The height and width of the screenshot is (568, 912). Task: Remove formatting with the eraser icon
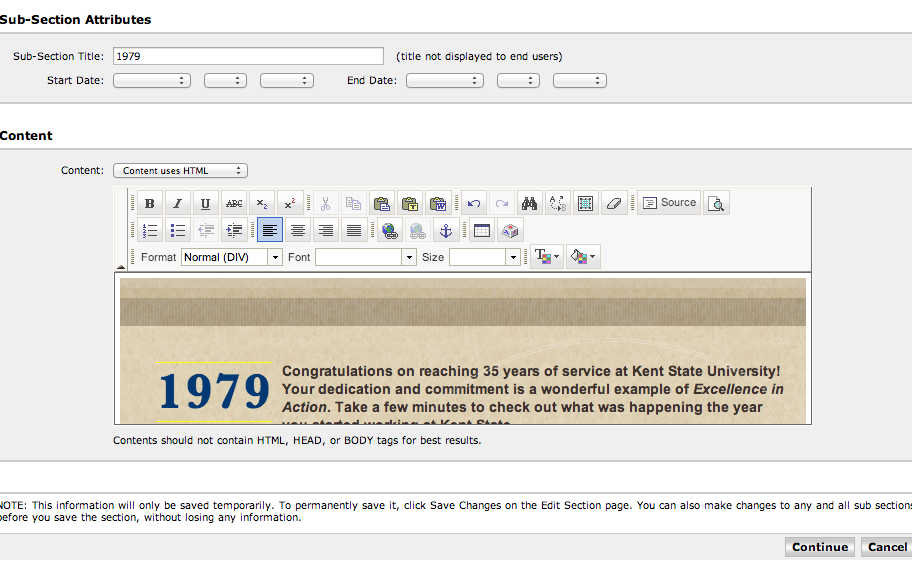[x=614, y=203]
